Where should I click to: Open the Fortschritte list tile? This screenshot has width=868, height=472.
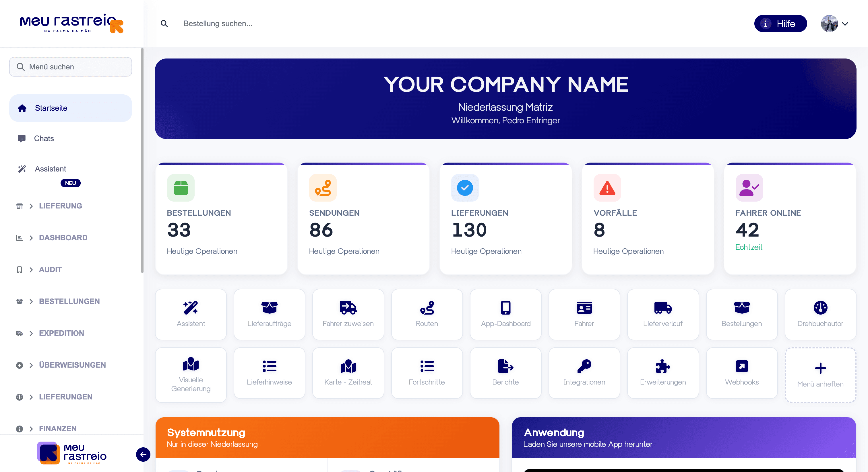click(x=427, y=373)
